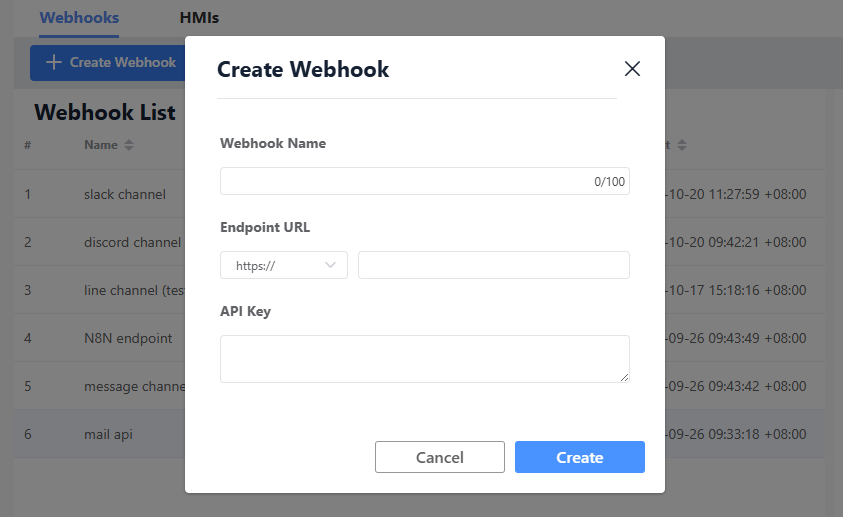Click the sort arrows beside the date column
Image resolution: width=843 pixels, height=517 pixels.
coord(682,146)
